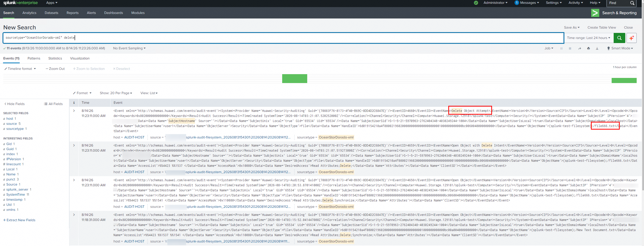Click Zoom Out on the timeline

point(55,69)
